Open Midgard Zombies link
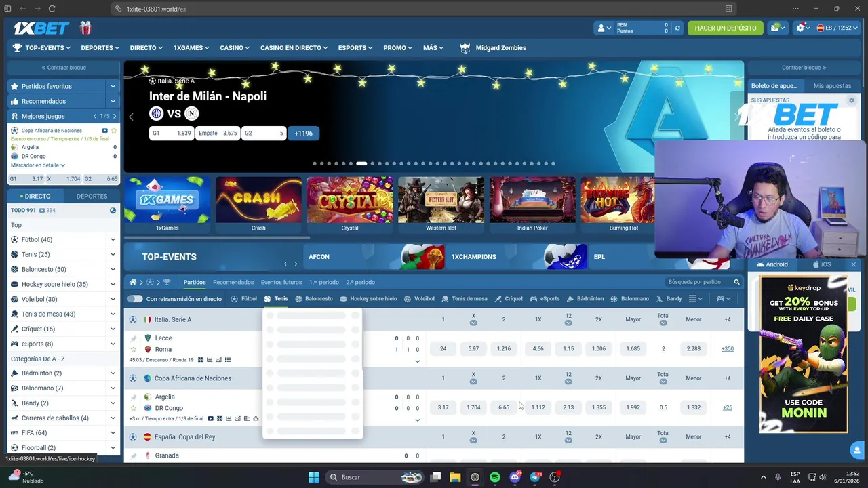 [493, 48]
